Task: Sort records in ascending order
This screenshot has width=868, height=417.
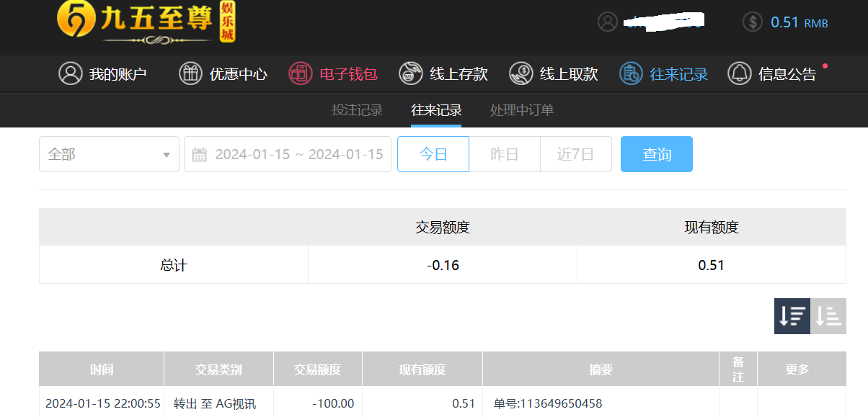Action: (828, 316)
